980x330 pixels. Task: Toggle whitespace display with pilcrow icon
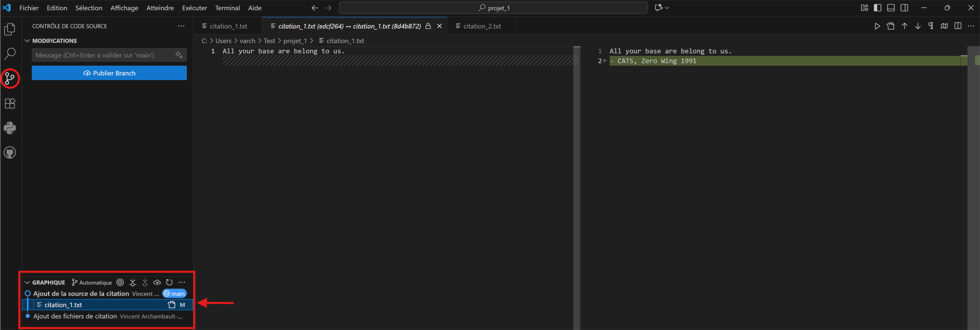pyautogui.click(x=931, y=26)
